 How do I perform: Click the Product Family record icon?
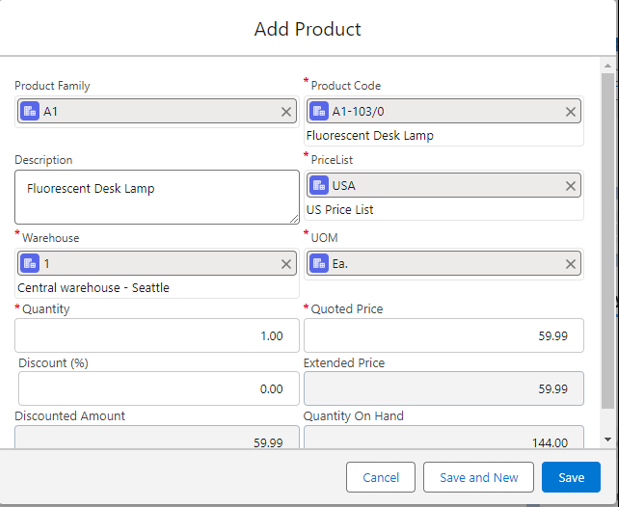[x=30, y=112]
